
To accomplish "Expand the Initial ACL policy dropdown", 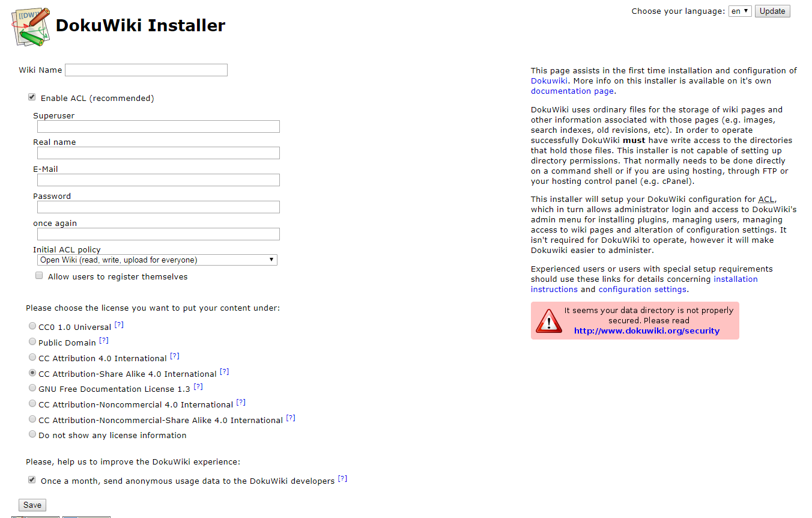I will (x=157, y=260).
